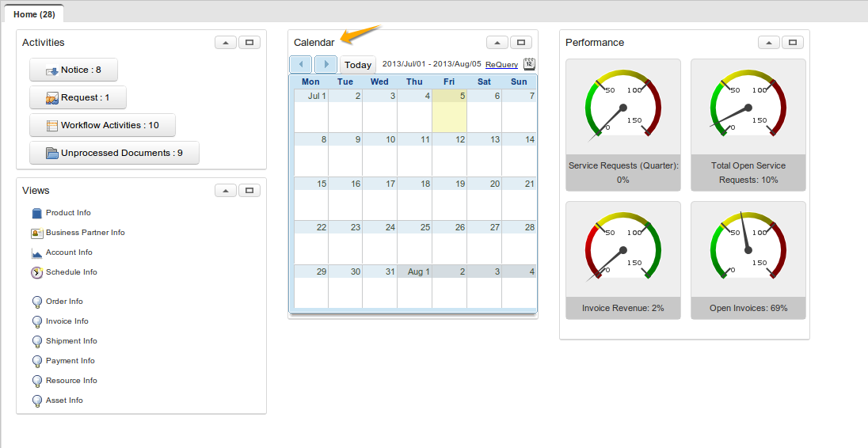Open the Product Info view link

tap(68, 212)
